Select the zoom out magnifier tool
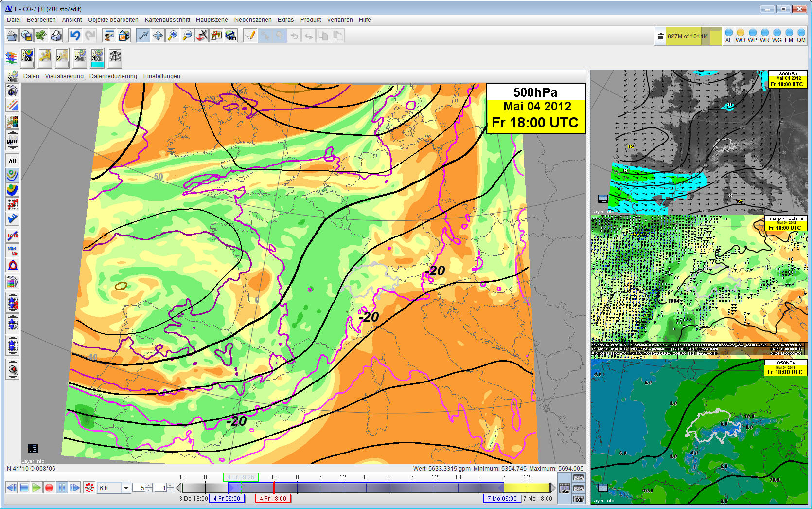 pos(187,36)
